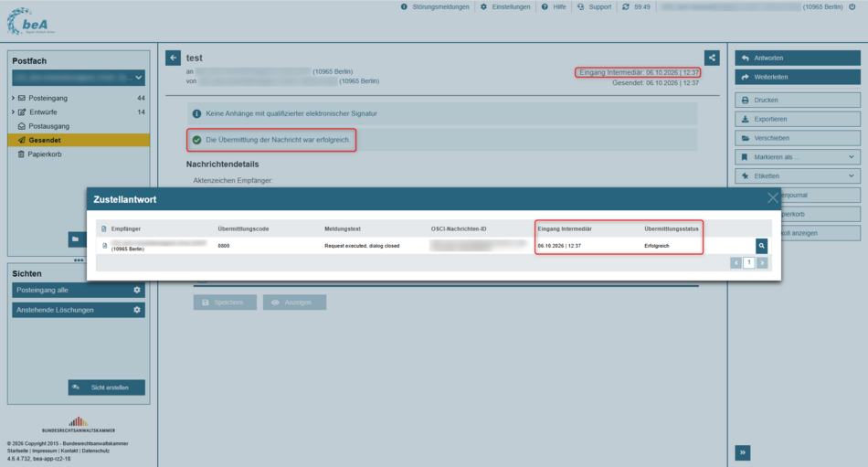Click the Weiterleiten button
Viewport: 868px width, 467px height.
(798, 77)
